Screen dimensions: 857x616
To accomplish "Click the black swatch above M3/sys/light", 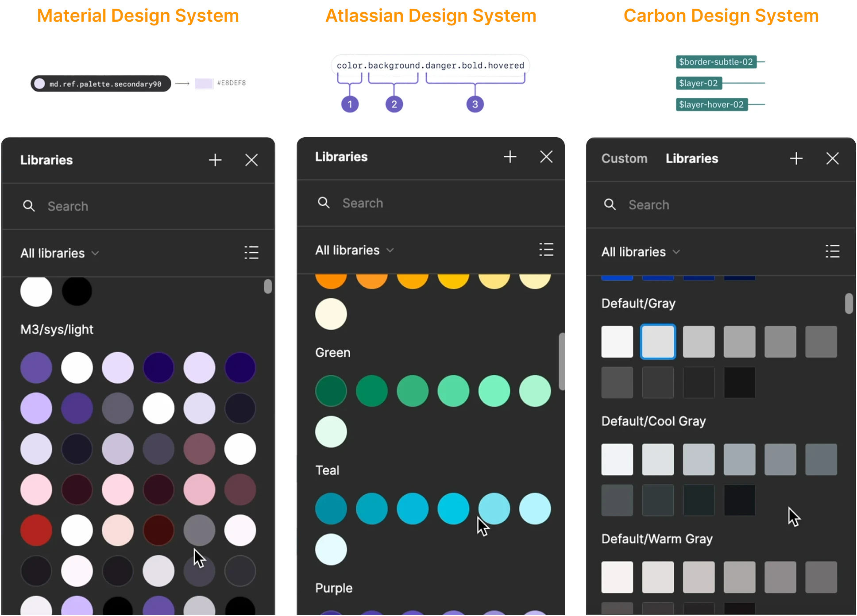I will click(77, 291).
